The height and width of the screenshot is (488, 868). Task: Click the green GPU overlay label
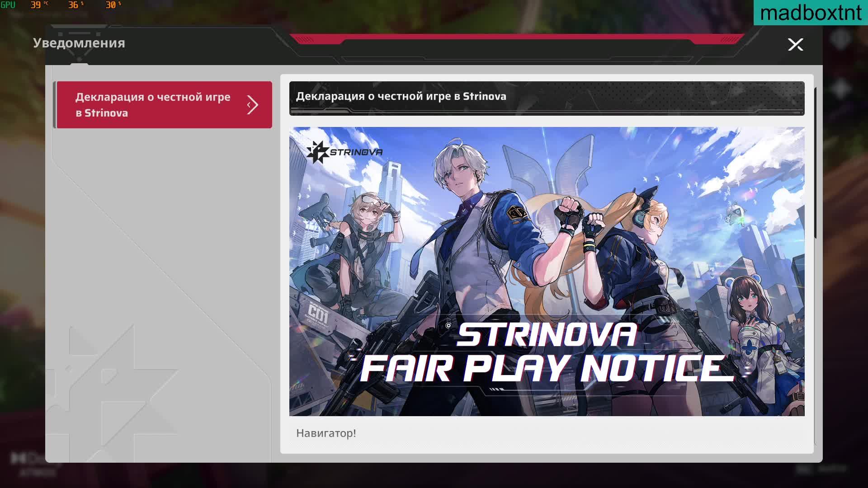8,5
